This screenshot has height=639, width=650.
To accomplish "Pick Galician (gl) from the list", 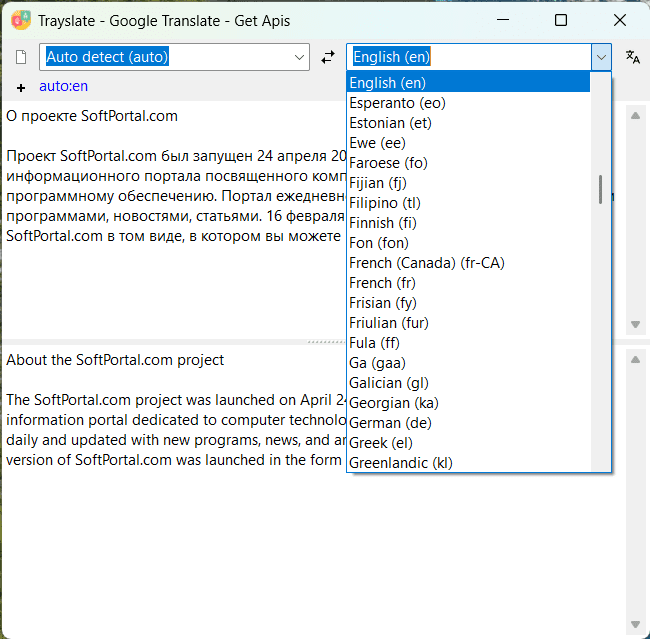I will (x=468, y=383).
